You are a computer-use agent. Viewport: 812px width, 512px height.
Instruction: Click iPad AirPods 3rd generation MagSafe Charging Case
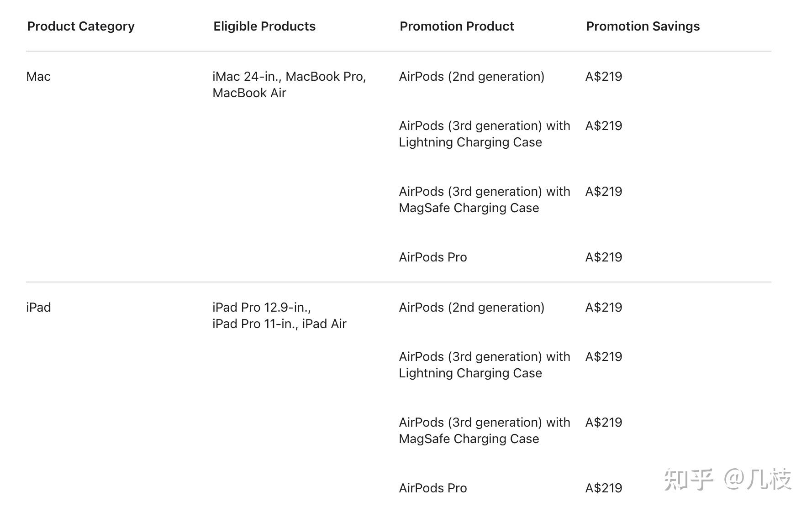[x=484, y=431]
